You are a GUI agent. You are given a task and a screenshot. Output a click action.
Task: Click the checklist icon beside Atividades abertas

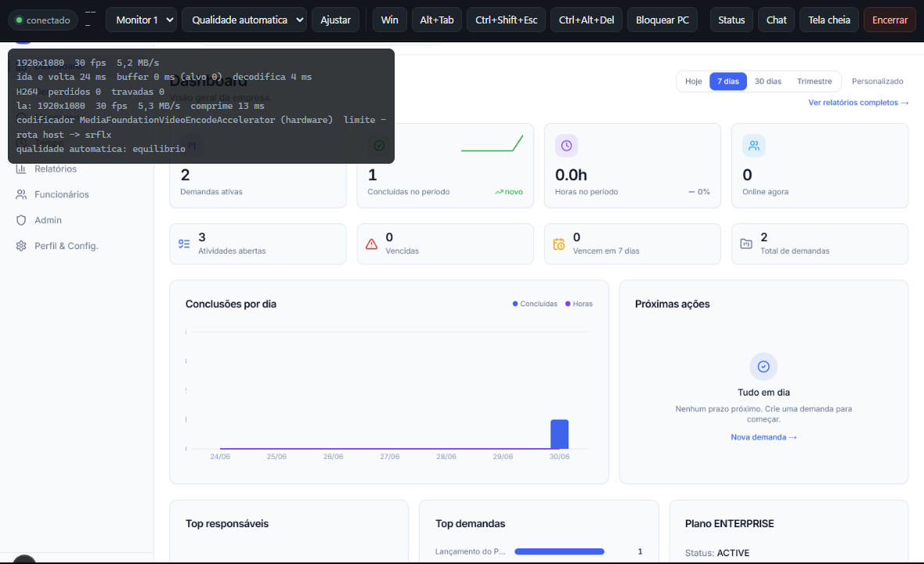click(x=184, y=244)
